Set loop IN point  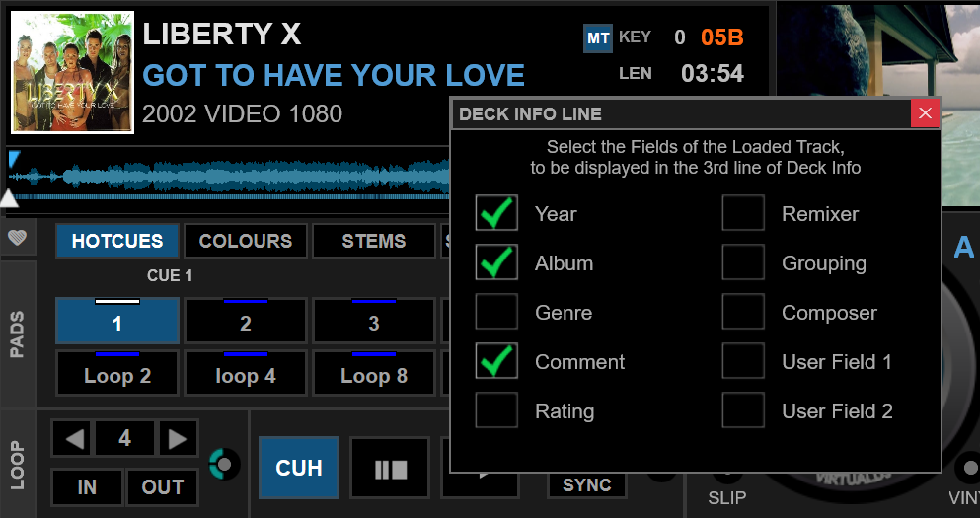pos(87,486)
